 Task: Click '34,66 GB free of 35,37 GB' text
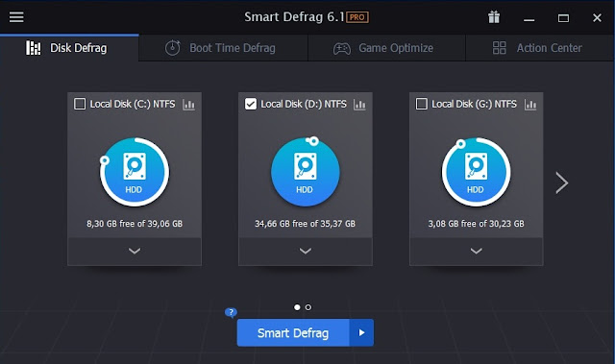[x=305, y=224]
